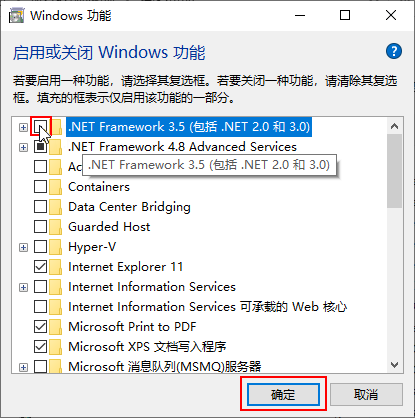Click the Containers folder icon
Viewport: 415px width, 418px height.
[x=55, y=187]
